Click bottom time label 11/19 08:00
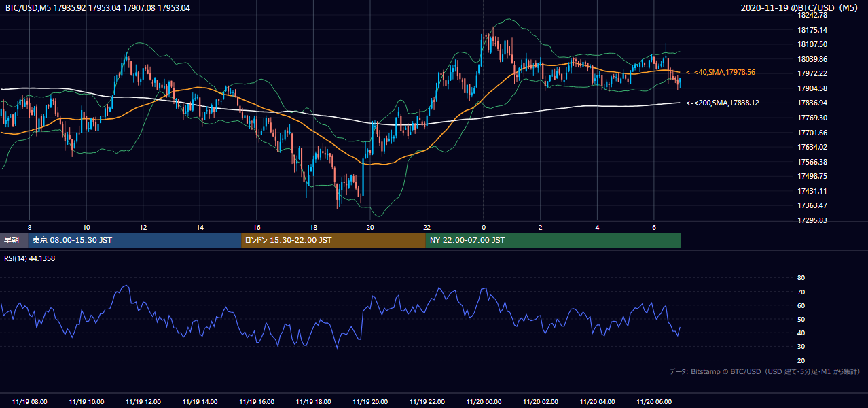Image resolution: width=868 pixels, height=408 pixels. [29, 402]
